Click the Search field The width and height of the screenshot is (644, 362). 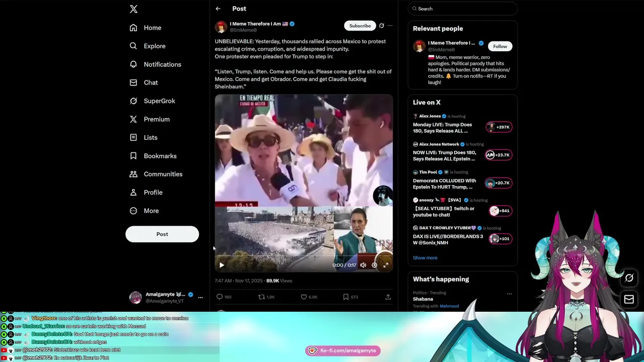click(463, 9)
